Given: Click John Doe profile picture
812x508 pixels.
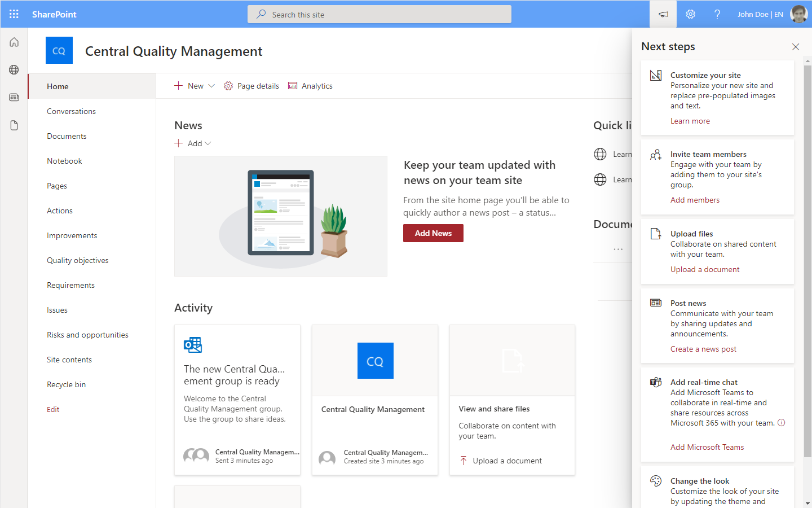Looking at the screenshot, I should point(799,14).
